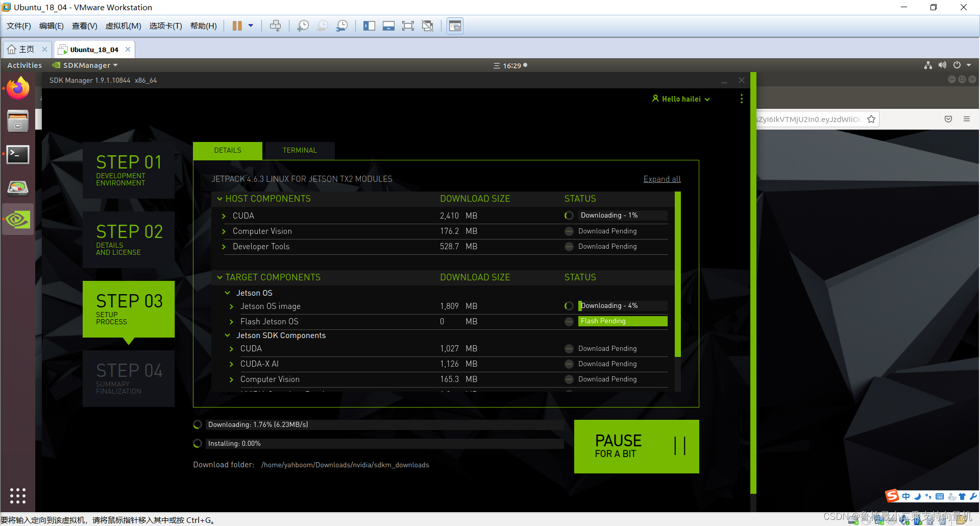Show applications grid in the Ubuntu dock
The width and height of the screenshot is (980, 526).
tap(18, 496)
